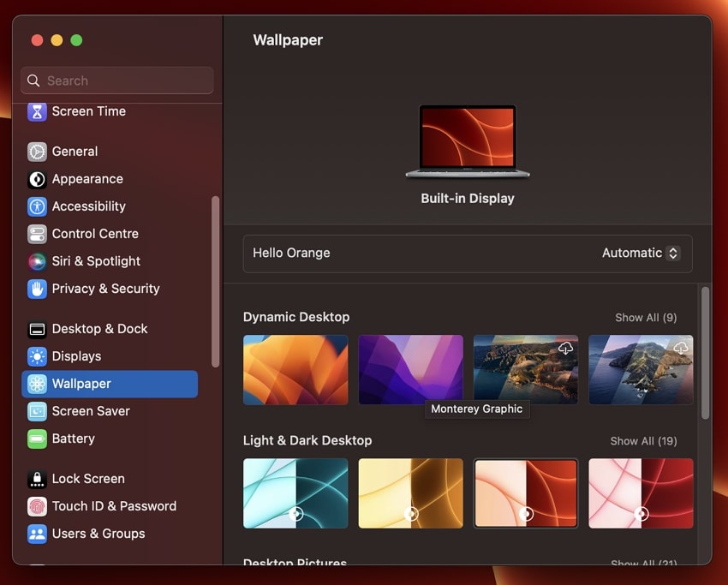Image resolution: width=728 pixels, height=585 pixels.
Task: Download the teal Light & Dark wallpaper
Action: pos(295,514)
